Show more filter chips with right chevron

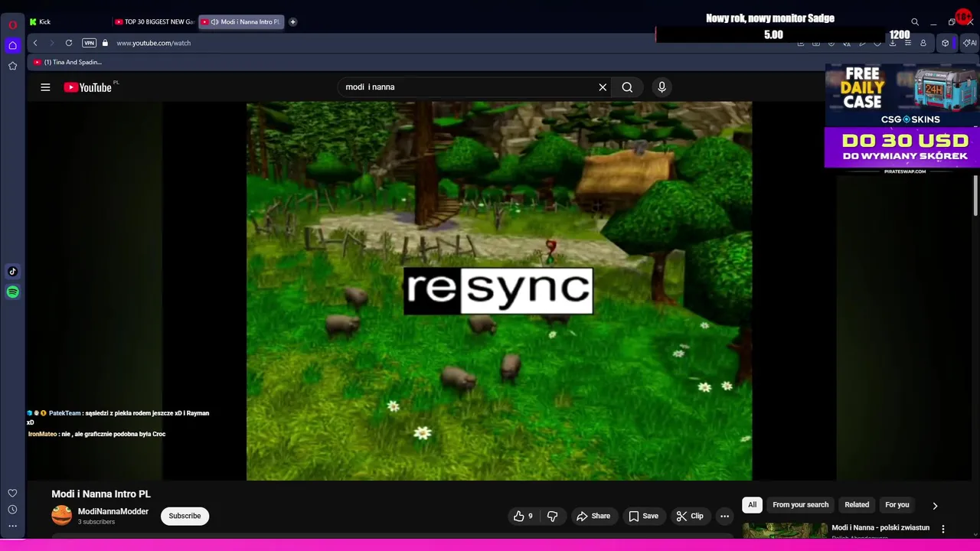point(935,506)
